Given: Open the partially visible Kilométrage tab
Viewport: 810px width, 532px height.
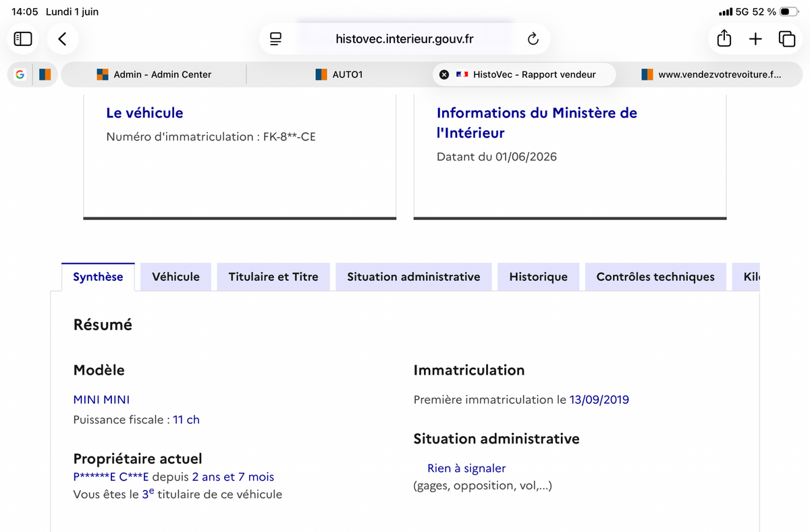Looking at the screenshot, I should coord(746,277).
